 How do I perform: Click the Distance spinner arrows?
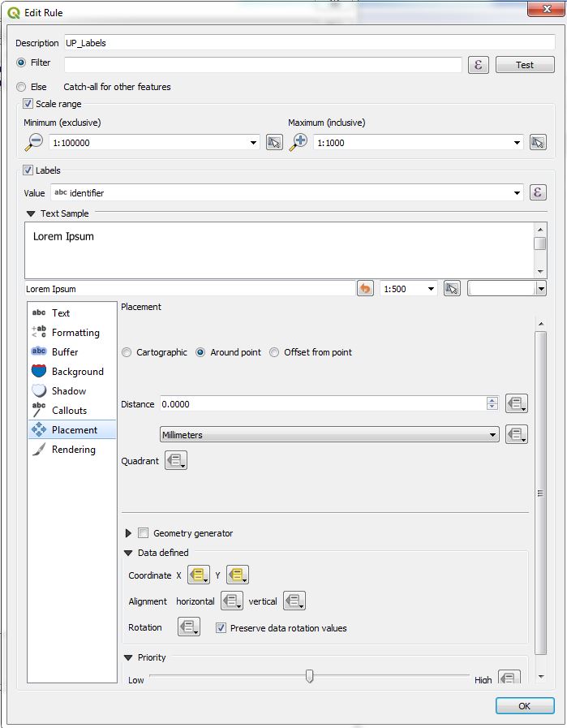click(492, 403)
